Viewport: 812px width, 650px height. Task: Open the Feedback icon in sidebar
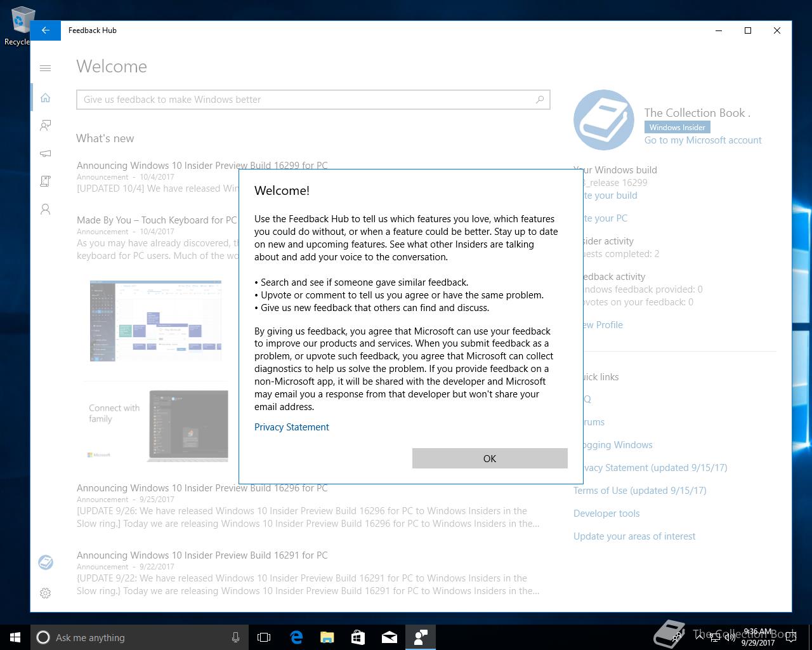pos(46,126)
